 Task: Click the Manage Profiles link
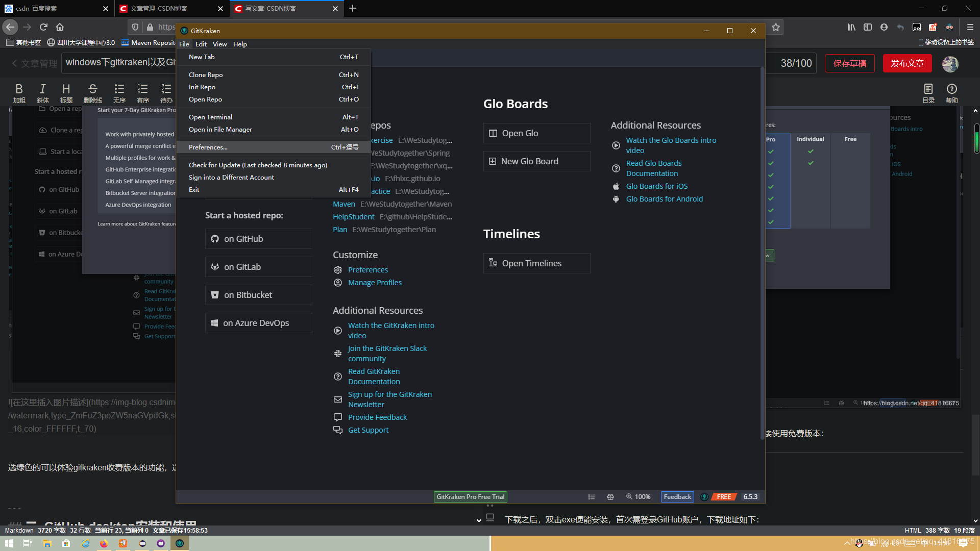[375, 283]
